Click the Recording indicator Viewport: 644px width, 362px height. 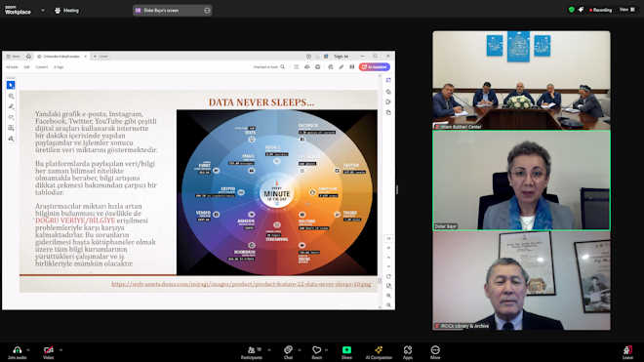click(x=600, y=10)
